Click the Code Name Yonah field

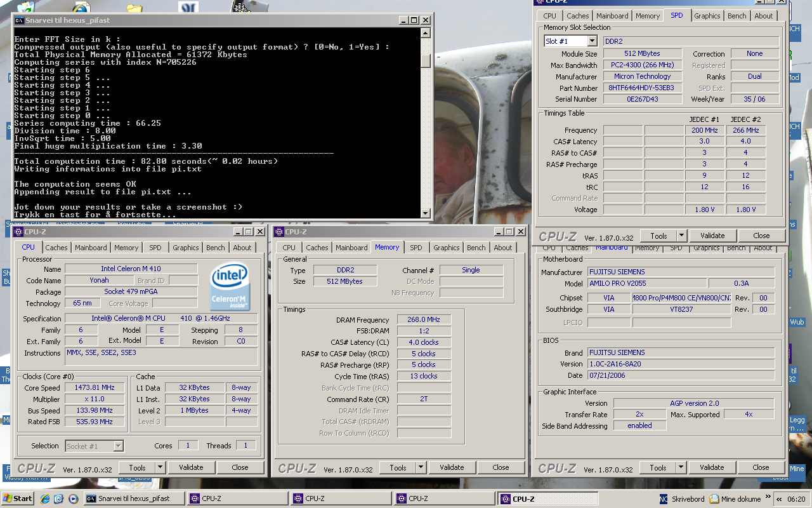[99, 280]
